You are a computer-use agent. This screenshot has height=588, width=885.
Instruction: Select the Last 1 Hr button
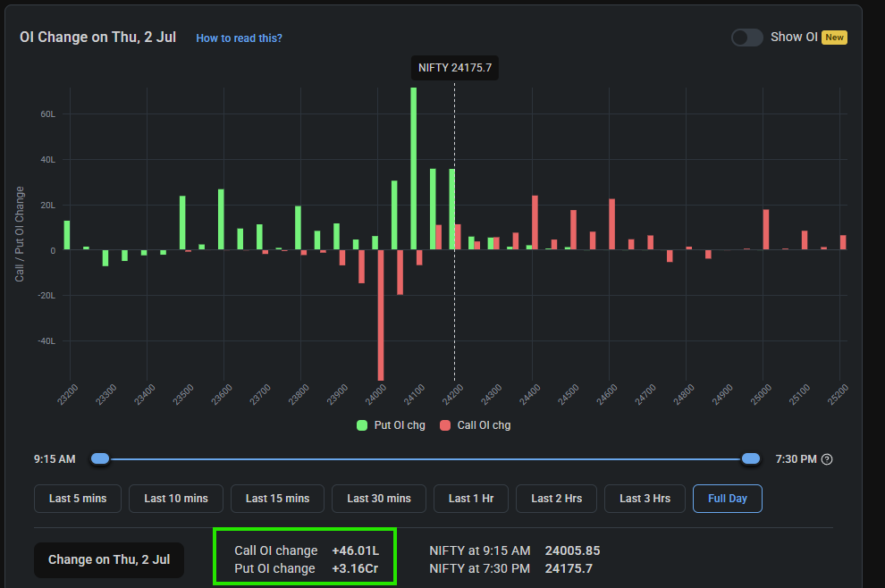471,499
